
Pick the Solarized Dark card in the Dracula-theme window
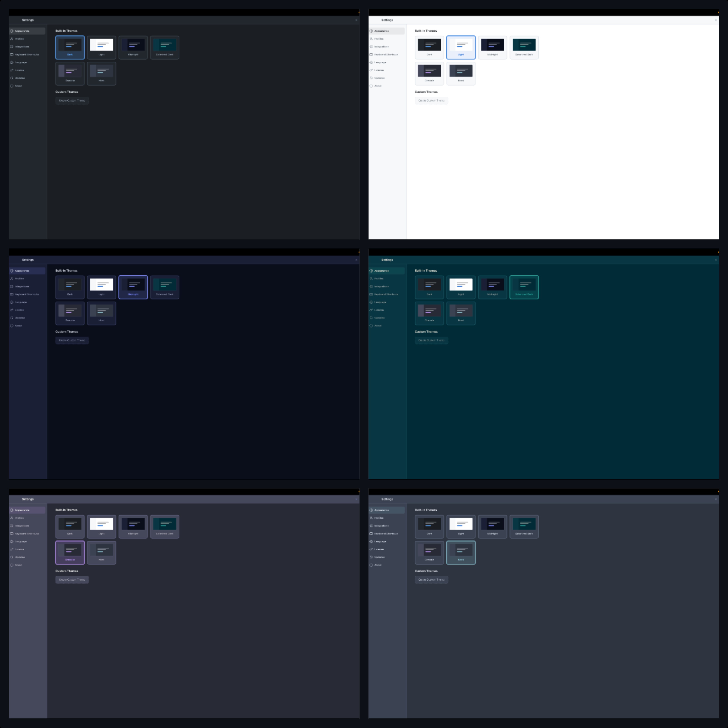[165, 526]
